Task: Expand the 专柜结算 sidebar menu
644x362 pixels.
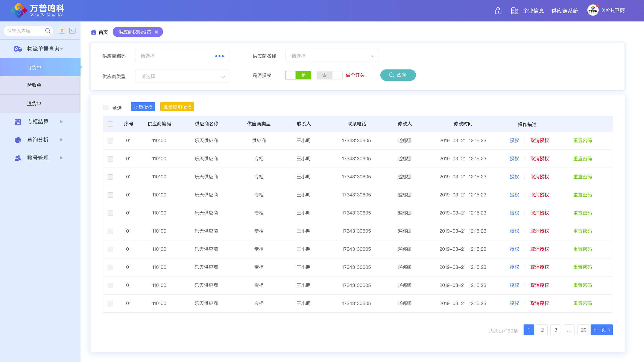Action: pyautogui.click(x=38, y=122)
